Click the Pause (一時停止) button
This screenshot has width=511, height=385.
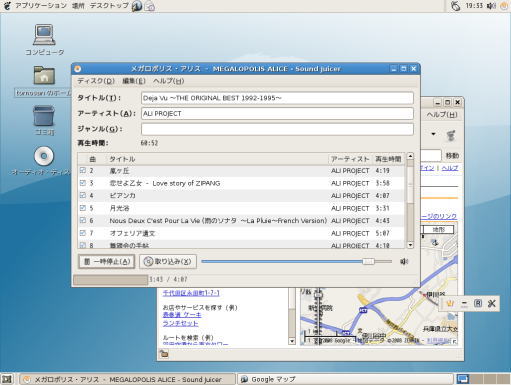tap(107, 262)
